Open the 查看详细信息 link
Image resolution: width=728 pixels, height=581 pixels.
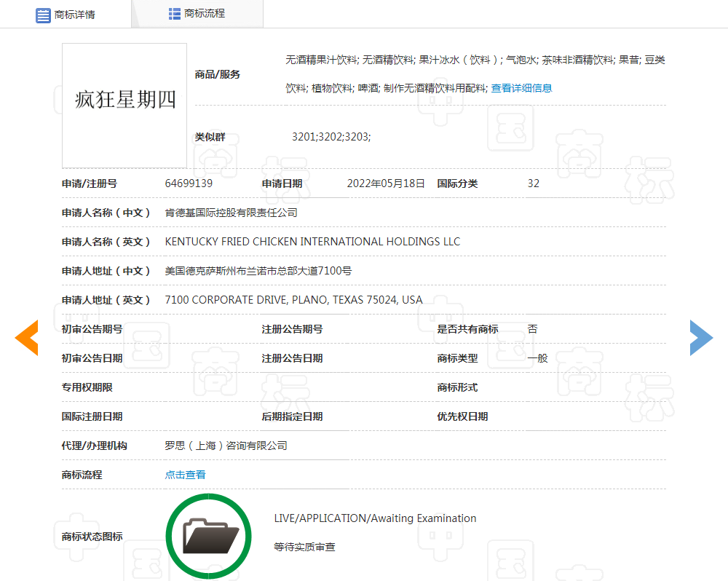[521, 88]
